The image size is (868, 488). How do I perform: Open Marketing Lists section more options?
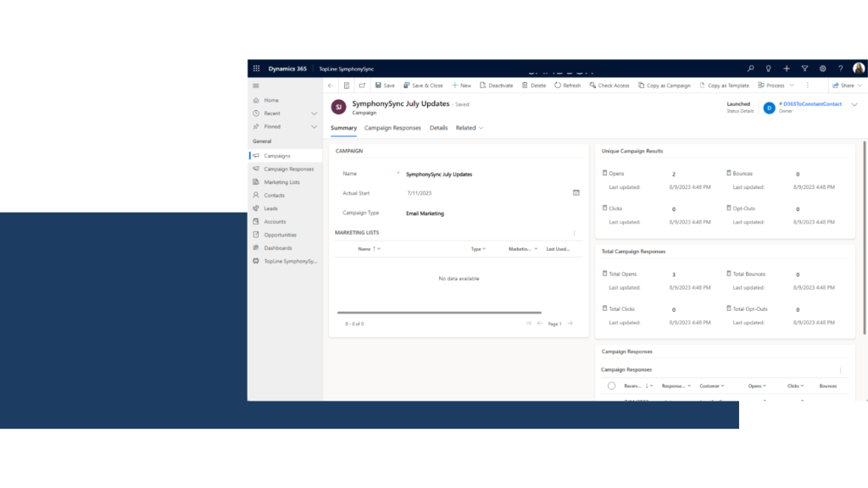coord(574,233)
